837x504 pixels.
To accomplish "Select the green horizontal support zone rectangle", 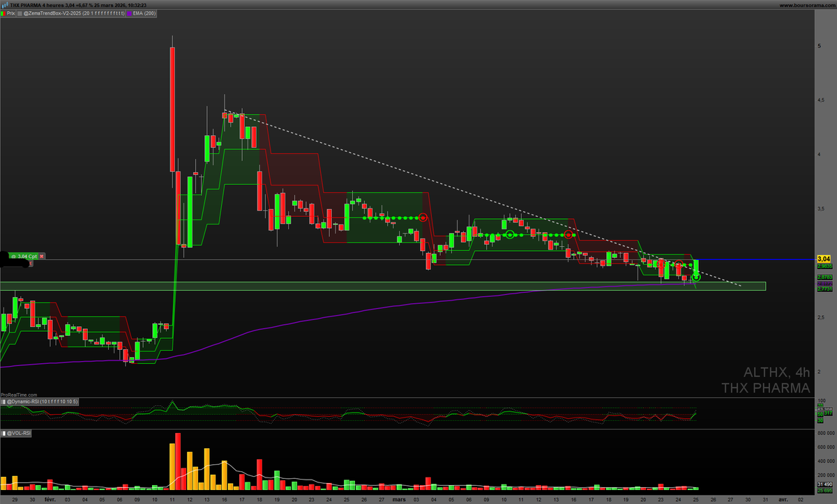I will click(383, 287).
